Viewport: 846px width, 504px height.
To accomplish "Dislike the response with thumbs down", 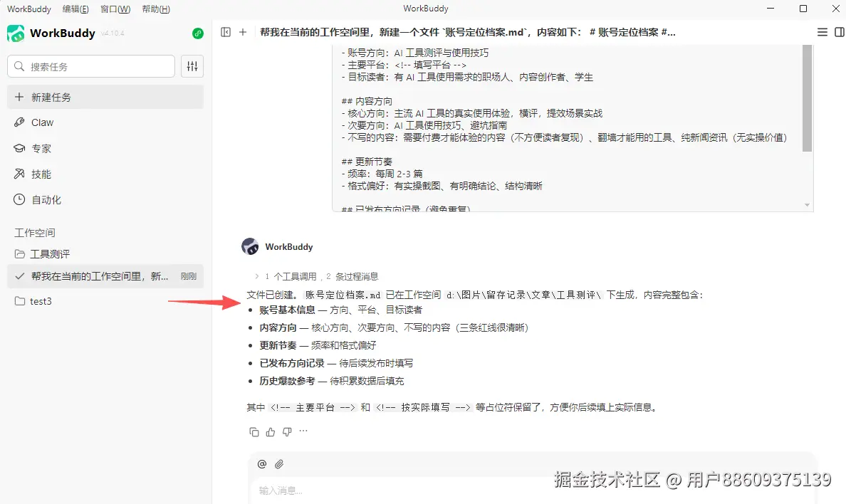I will point(287,431).
